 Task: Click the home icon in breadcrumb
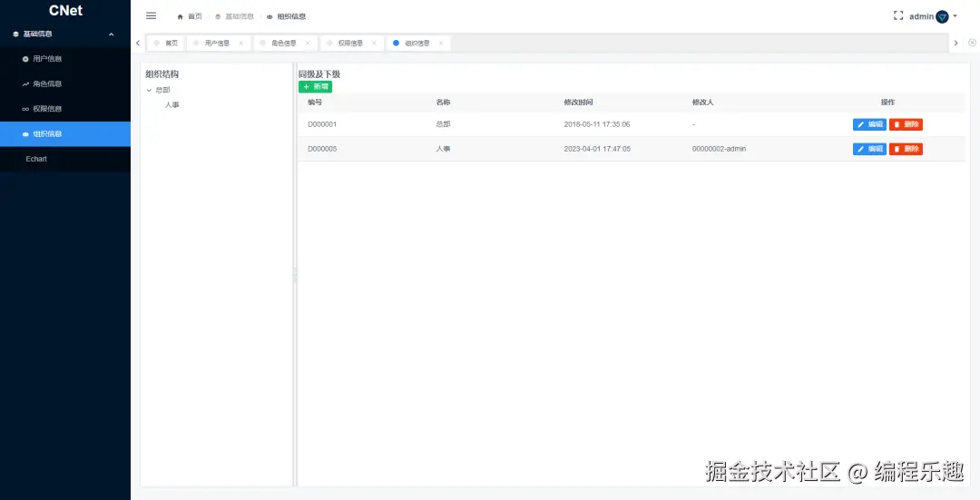pos(181,17)
